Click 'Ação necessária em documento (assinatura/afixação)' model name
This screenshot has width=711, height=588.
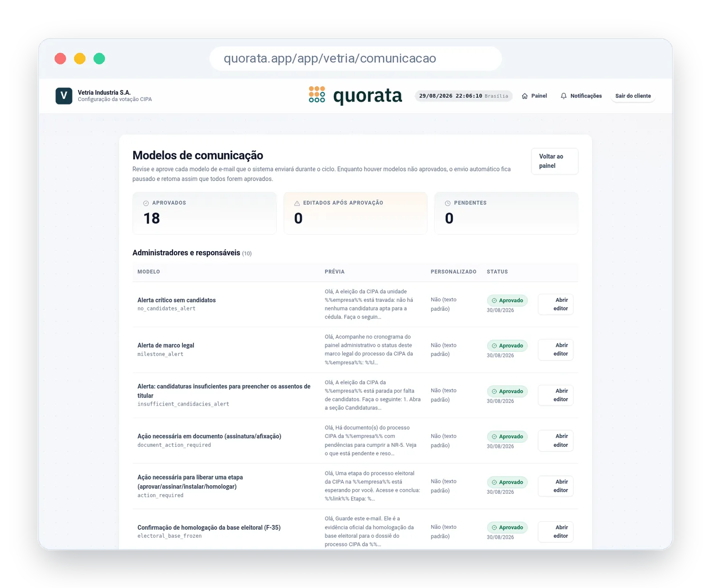click(209, 436)
